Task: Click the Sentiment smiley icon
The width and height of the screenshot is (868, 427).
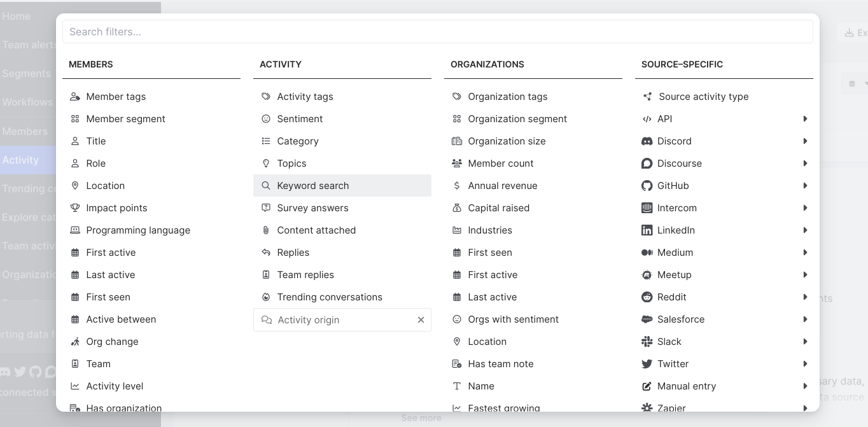Action: tap(266, 119)
